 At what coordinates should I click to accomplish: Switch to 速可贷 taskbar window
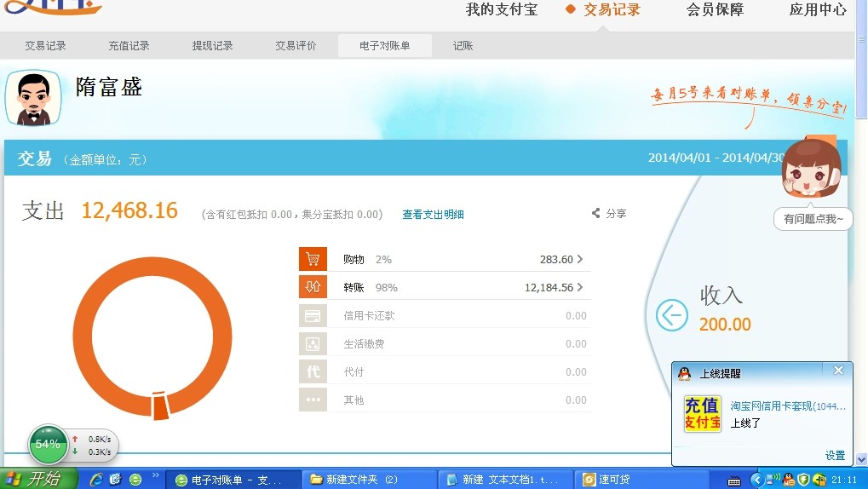[x=641, y=480]
